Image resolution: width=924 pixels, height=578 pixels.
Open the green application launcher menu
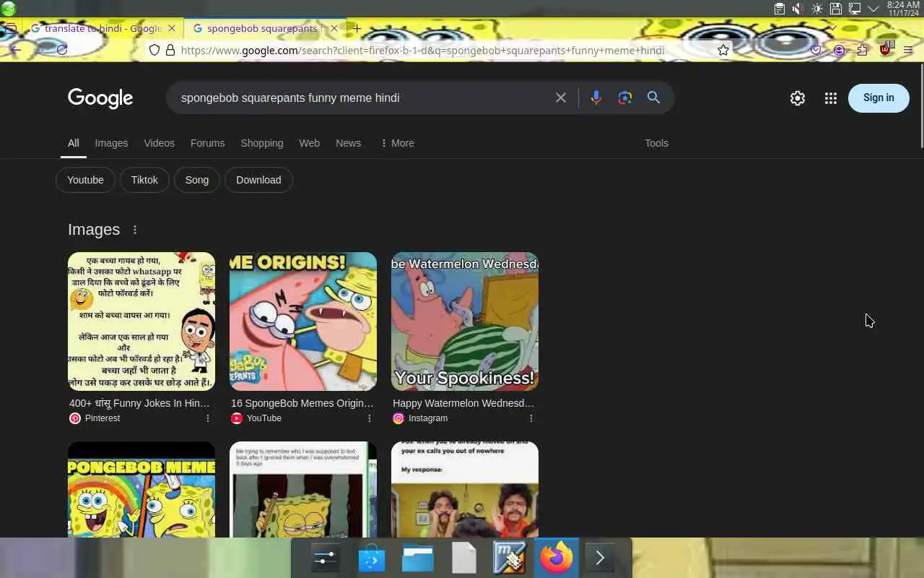(9, 9)
